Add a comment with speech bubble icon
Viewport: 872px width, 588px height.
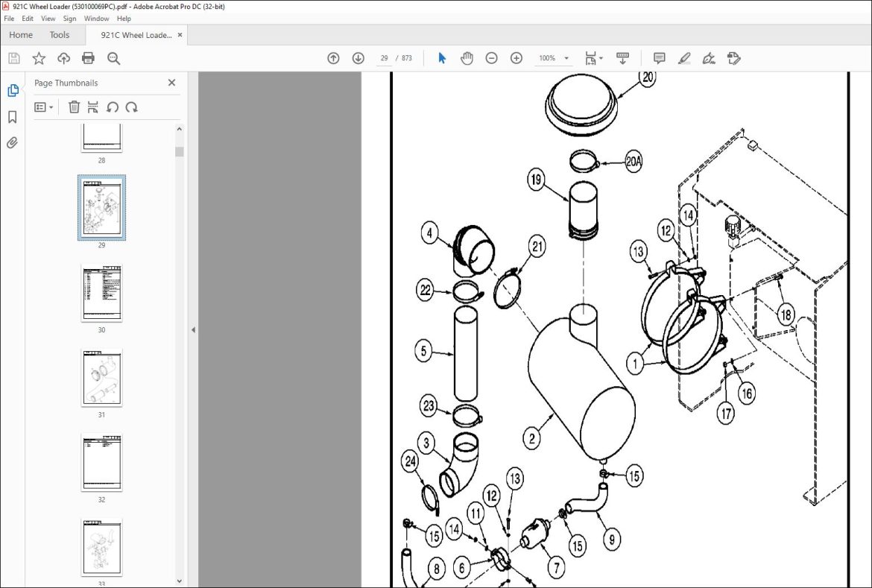(x=660, y=58)
